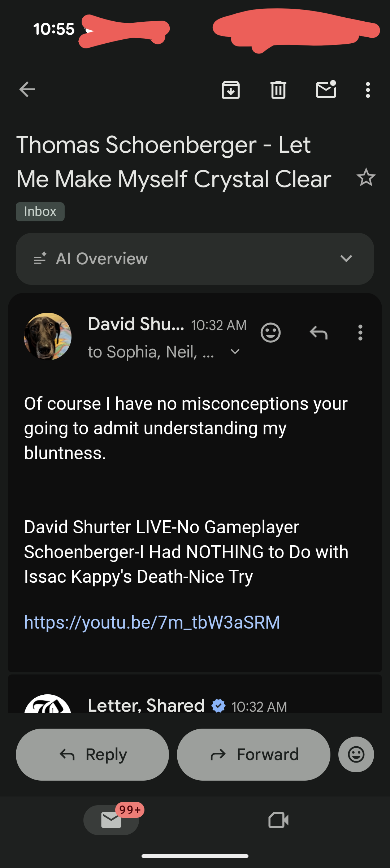Archive this email conversation
The image size is (390, 868).
coord(231,90)
